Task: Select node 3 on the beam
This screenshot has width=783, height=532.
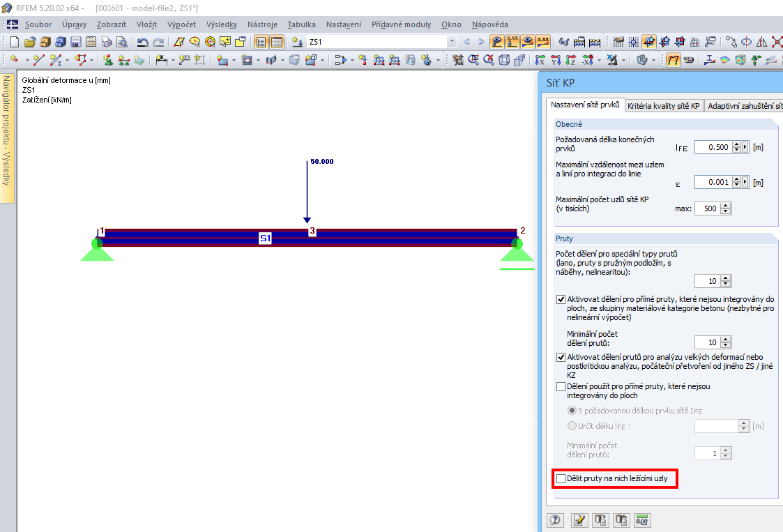Action: pyautogui.click(x=312, y=231)
